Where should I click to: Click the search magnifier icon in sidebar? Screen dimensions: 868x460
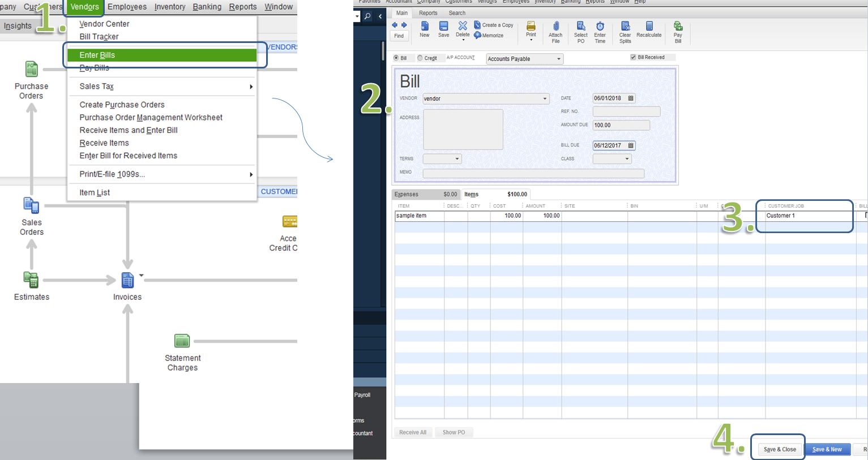367,16
